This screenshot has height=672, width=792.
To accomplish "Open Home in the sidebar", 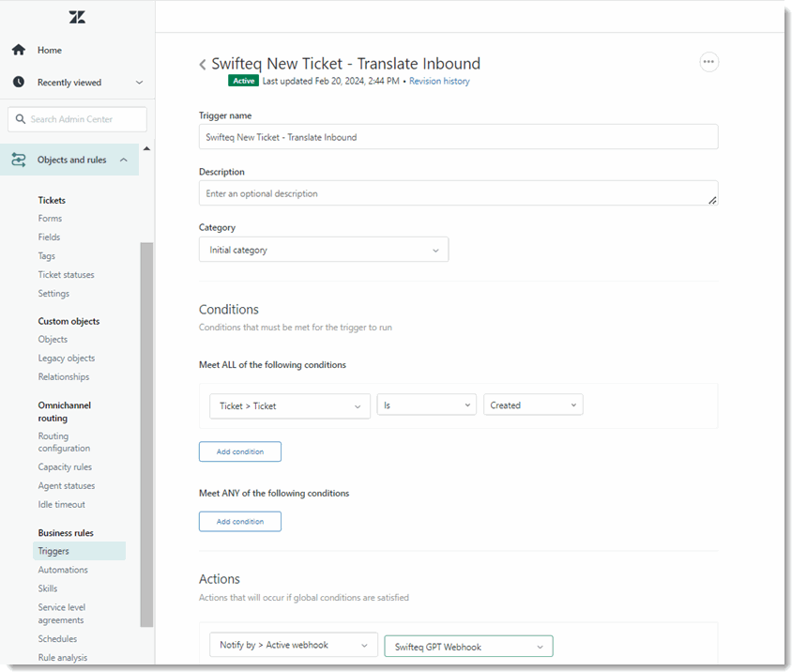I will point(50,50).
